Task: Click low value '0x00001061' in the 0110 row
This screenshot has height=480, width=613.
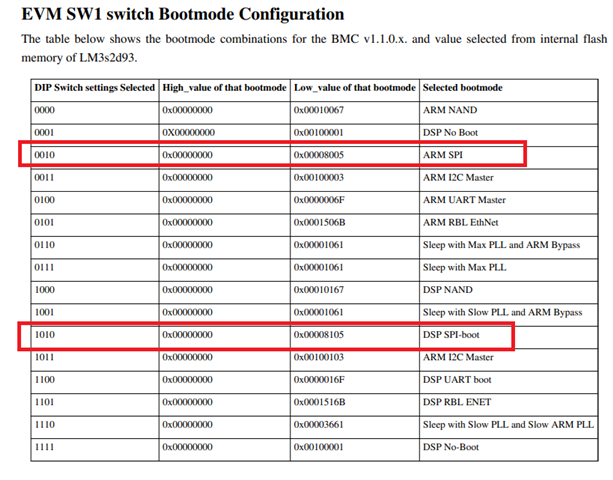Action: pos(319,245)
